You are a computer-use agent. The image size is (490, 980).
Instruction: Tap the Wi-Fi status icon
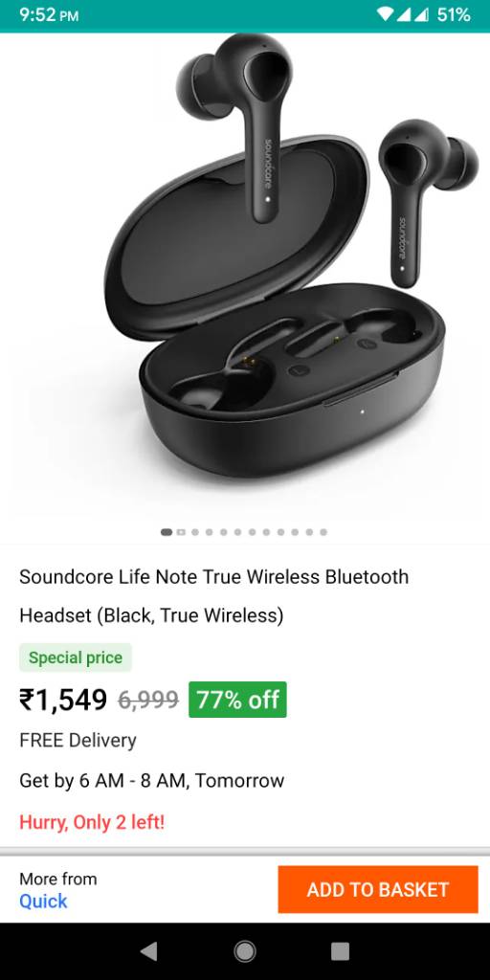click(386, 15)
